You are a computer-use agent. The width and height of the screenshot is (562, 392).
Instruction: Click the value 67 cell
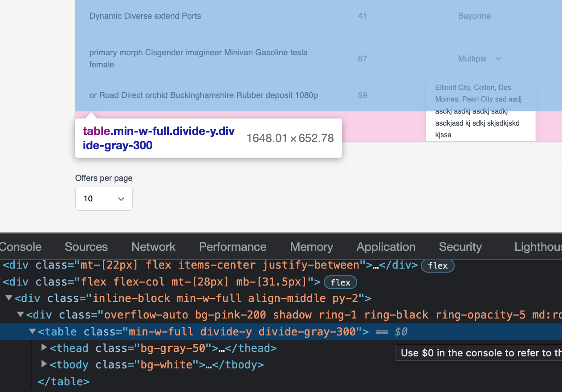pyautogui.click(x=362, y=59)
